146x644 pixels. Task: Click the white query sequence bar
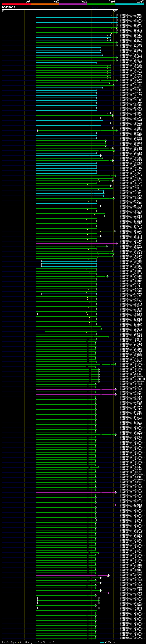tap(60, 10)
